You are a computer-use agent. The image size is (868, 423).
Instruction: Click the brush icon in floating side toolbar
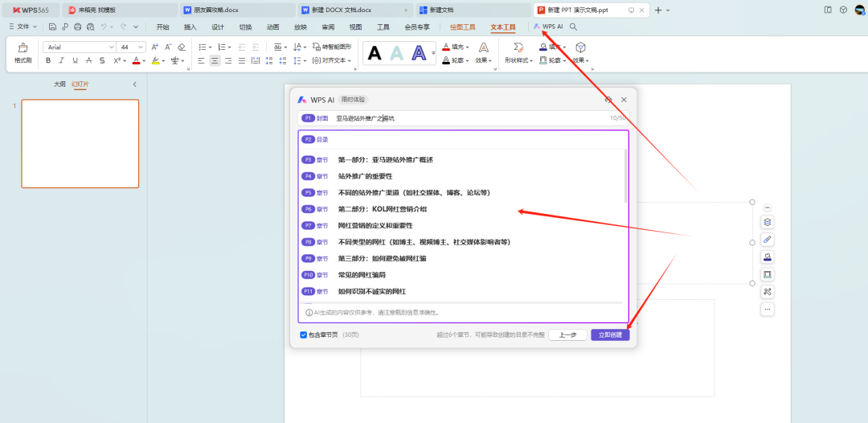coord(767,239)
